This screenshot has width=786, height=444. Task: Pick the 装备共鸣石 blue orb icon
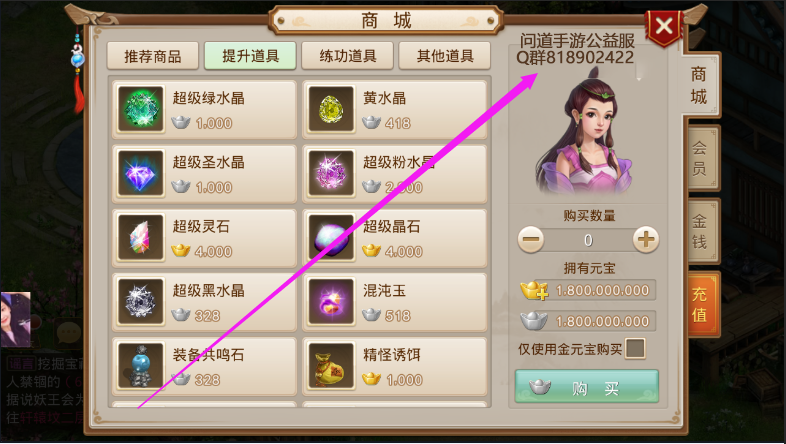141,366
